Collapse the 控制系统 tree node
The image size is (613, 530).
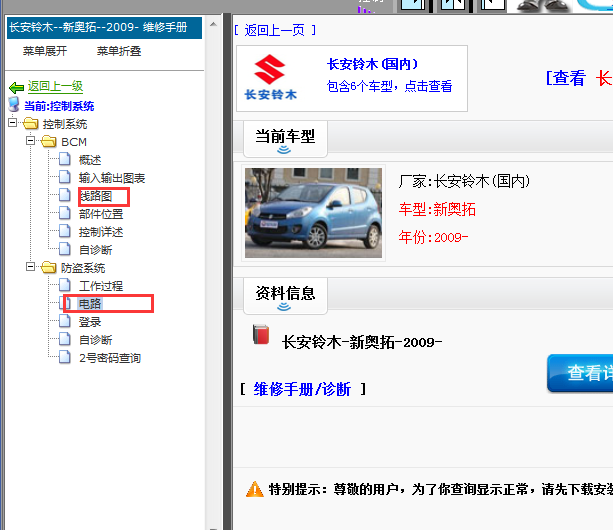[13, 123]
